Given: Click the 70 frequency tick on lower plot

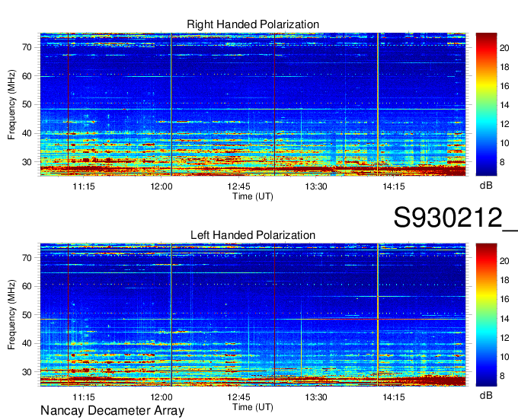Looking at the screenshot, I should (x=27, y=258).
